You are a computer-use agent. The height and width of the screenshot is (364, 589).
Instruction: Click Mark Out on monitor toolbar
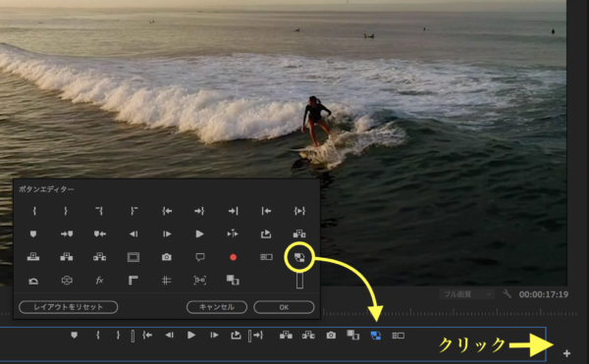point(118,335)
